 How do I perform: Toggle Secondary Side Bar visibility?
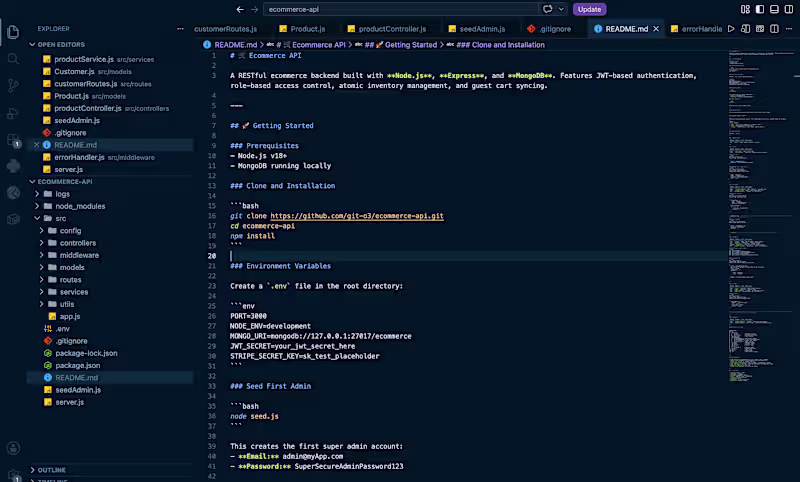(x=789, y=9)
